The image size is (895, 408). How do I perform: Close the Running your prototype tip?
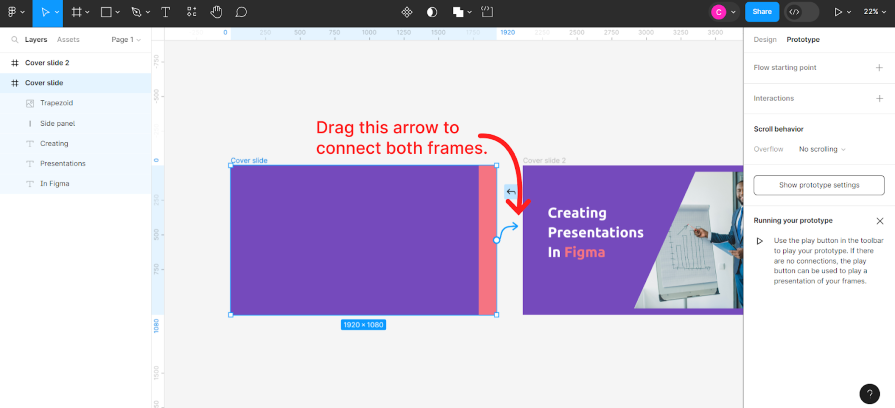coord(880,220)
